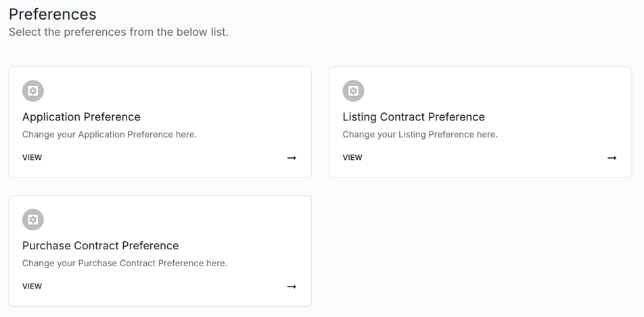Open VIEW under Purchase Contract Preference
Image resolution: width=644 pixels, height=317 pixels.
coord(32,287)
